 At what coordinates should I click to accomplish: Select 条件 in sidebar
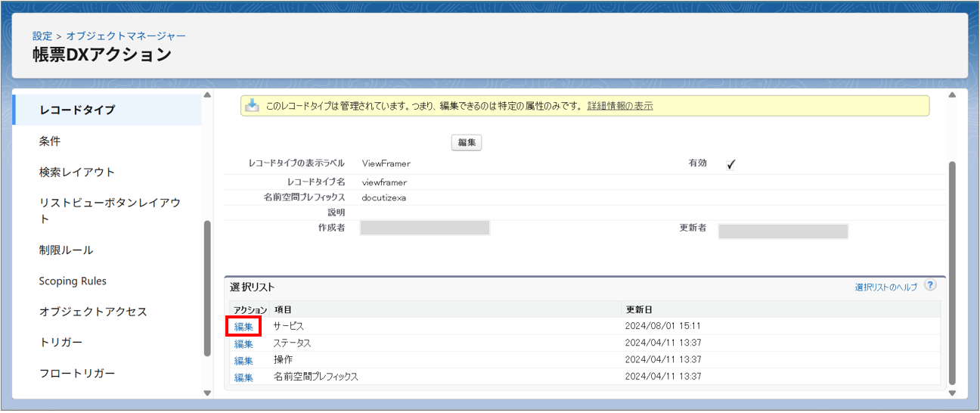pos(50,141)
